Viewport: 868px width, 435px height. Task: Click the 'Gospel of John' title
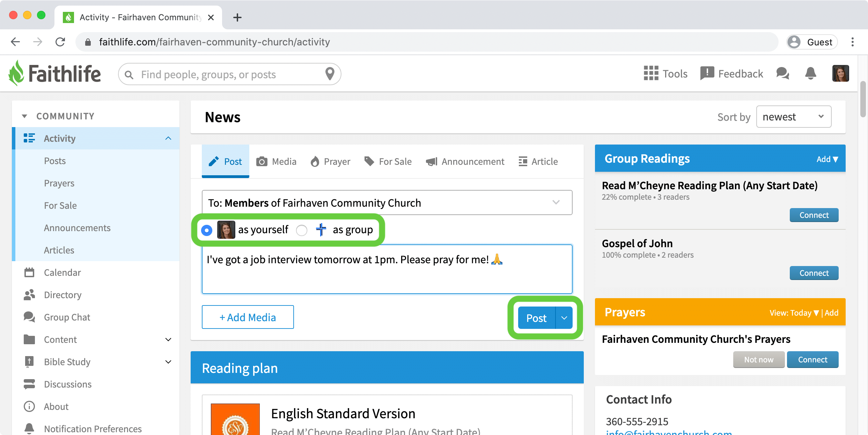pyautogui.click(x=637, y=243)
